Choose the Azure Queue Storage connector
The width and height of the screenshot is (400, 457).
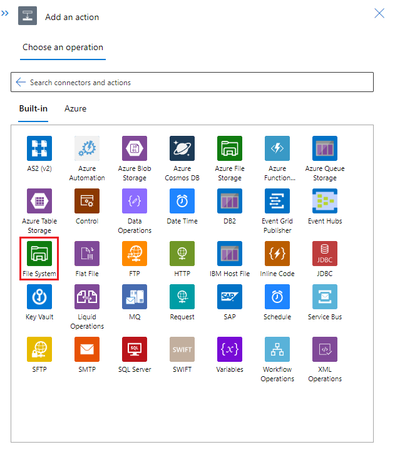pyautogui.click(x=325, y=149)
